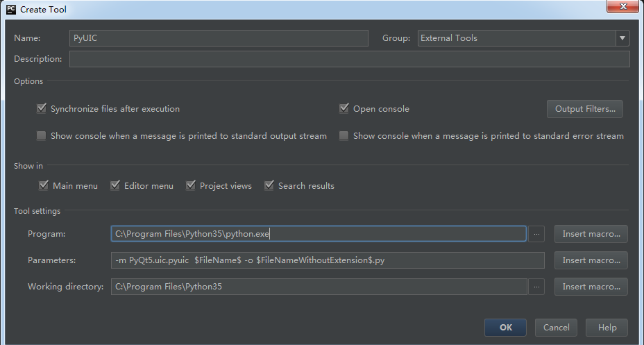Uncheck the Open console checkbox
This screenshot has width=644, height=345.
(344, 109)
